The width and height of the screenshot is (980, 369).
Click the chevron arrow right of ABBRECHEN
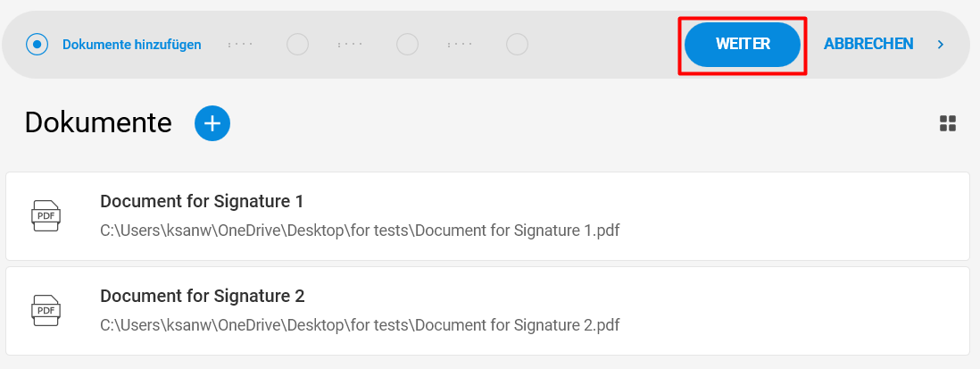click(941, 45)
